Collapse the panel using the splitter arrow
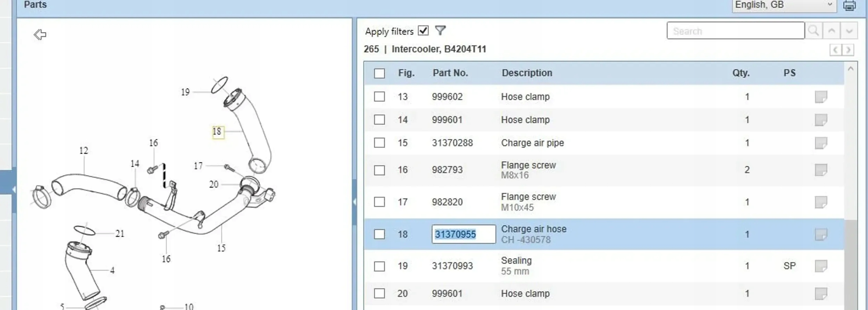 (x=354, y=202)
